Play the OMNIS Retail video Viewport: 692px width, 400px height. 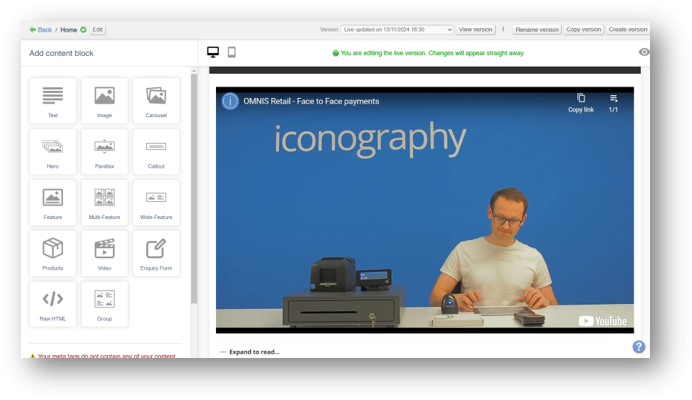(425, 210)
